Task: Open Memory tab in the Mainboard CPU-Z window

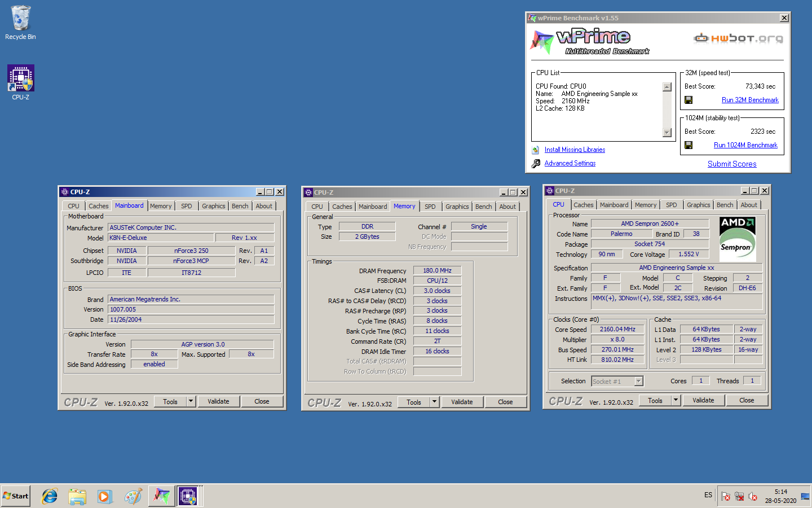Action: tap(161, 206)
